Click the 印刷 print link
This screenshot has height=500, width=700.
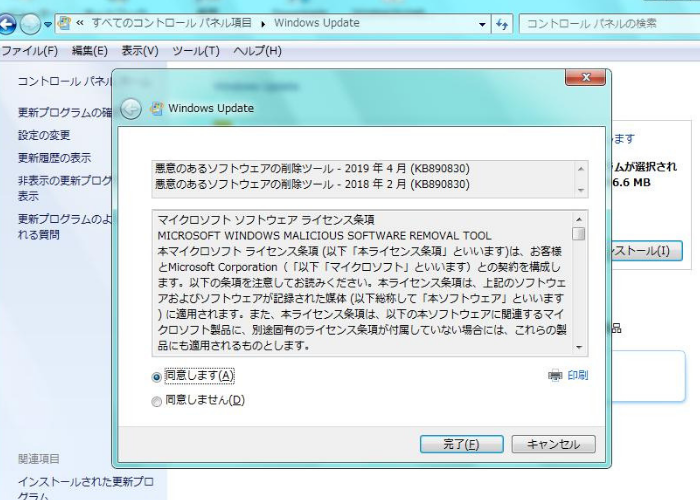point(578,375)
